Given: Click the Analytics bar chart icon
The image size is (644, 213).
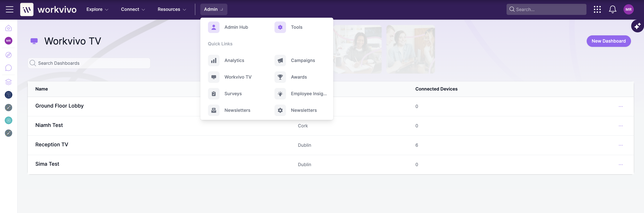Looking at the screenshot, I should coord(214,60).
